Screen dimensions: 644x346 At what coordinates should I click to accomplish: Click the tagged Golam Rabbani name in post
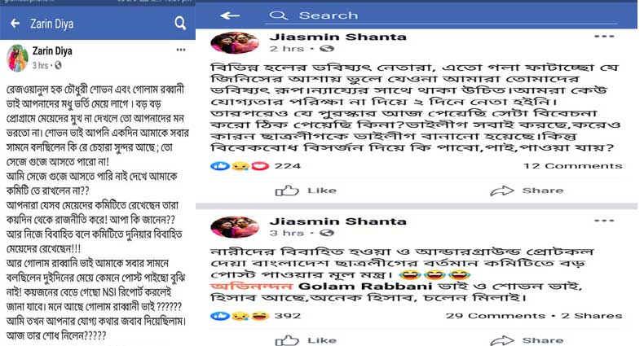pos(365,286)
